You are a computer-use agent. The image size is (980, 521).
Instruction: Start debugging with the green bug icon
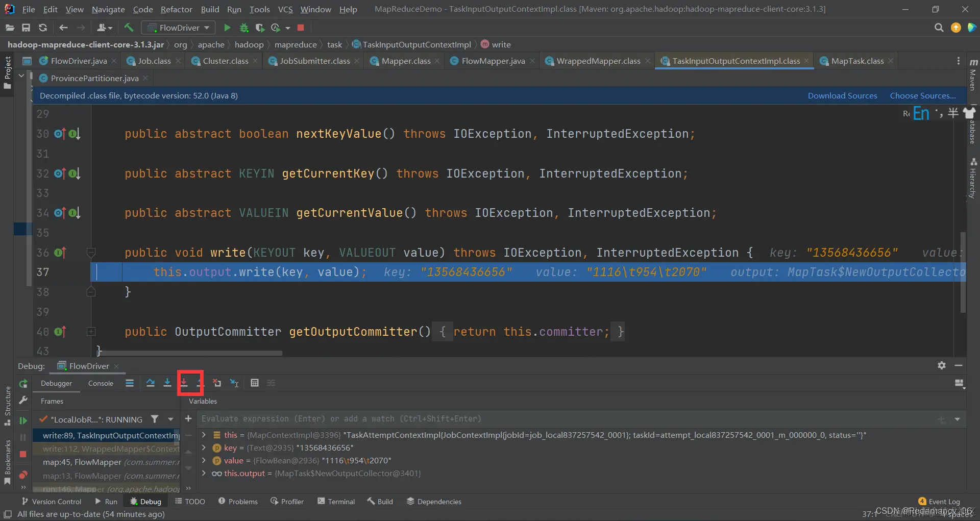(x=244, y=28)
